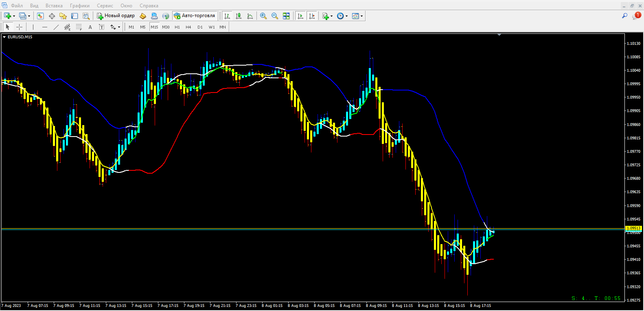The height and width of the screenshot is (311, 644).
Task: Open the Market Watch panel icon
Action: pyautogui.click(x=40, y=16)
